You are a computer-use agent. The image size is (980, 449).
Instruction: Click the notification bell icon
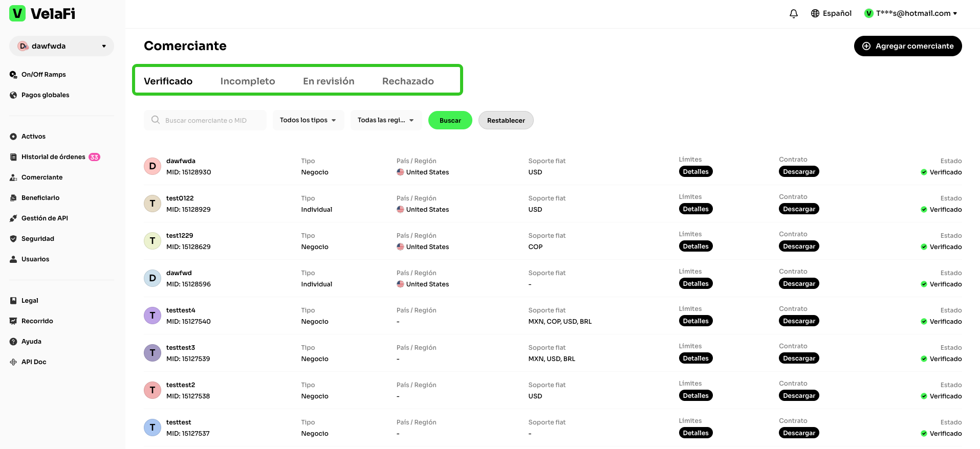click(793, 14)
